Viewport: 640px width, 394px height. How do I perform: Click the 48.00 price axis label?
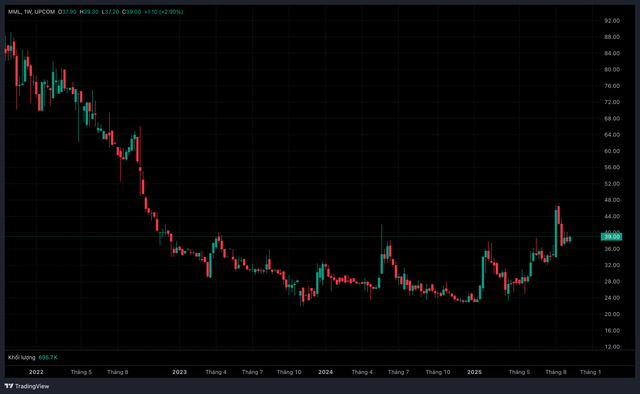[612, 200]
